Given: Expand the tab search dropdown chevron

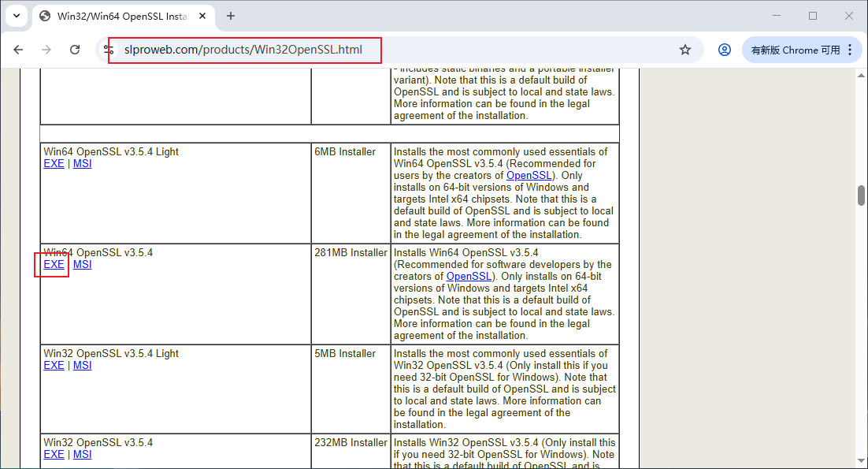Looking at the screenshot, I should pyautogui.click(x=16, y=16).
